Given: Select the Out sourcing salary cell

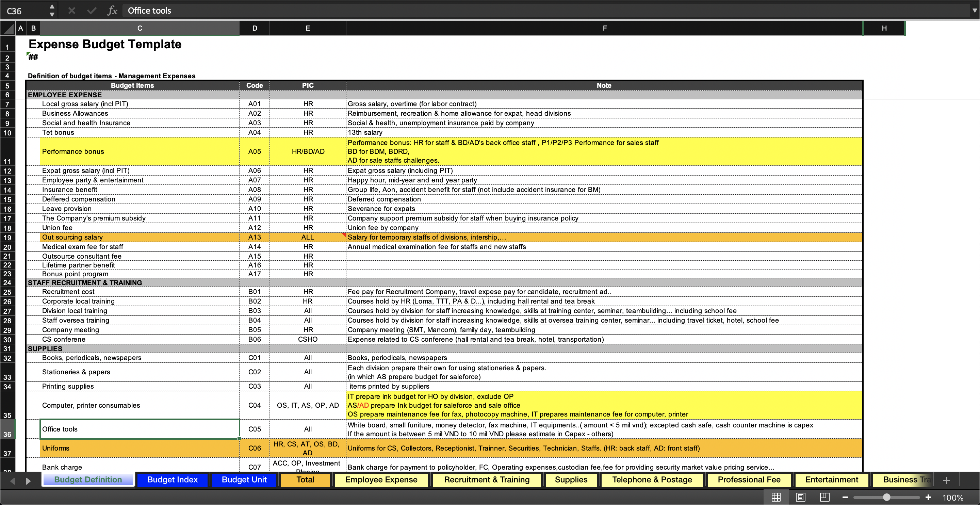Looking at the screenshot, I should (x=140, y=237).
